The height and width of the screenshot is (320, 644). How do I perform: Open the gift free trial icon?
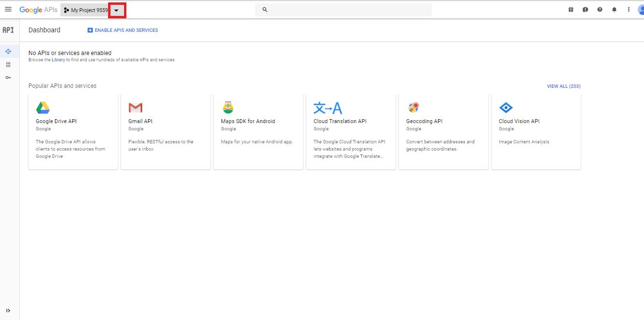coord(571,10)
